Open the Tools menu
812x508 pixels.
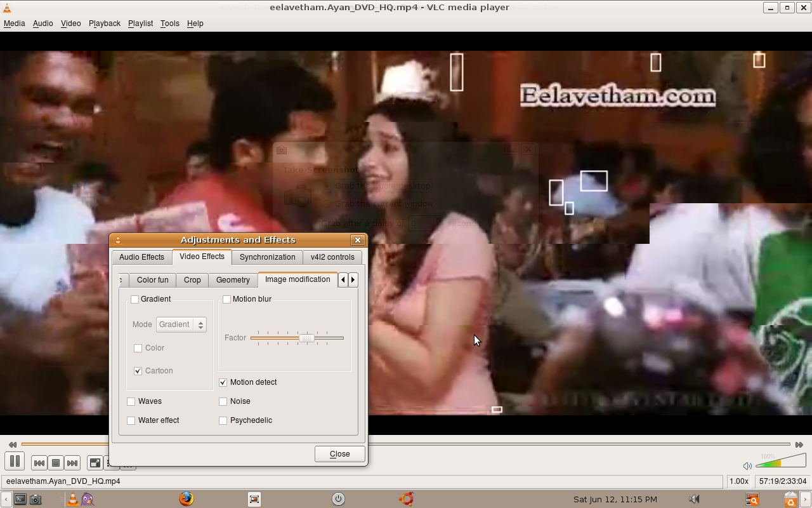pos(169,23)
